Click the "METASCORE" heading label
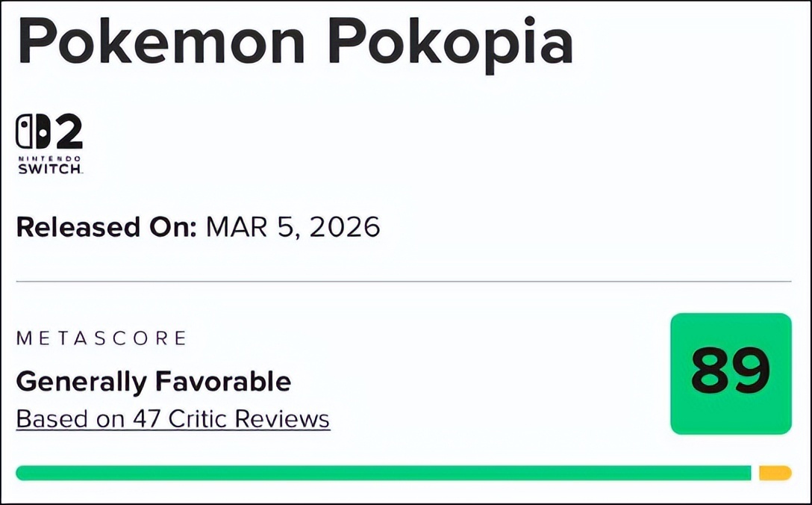This screenshot has width=812, height=505. pos(101,338)
